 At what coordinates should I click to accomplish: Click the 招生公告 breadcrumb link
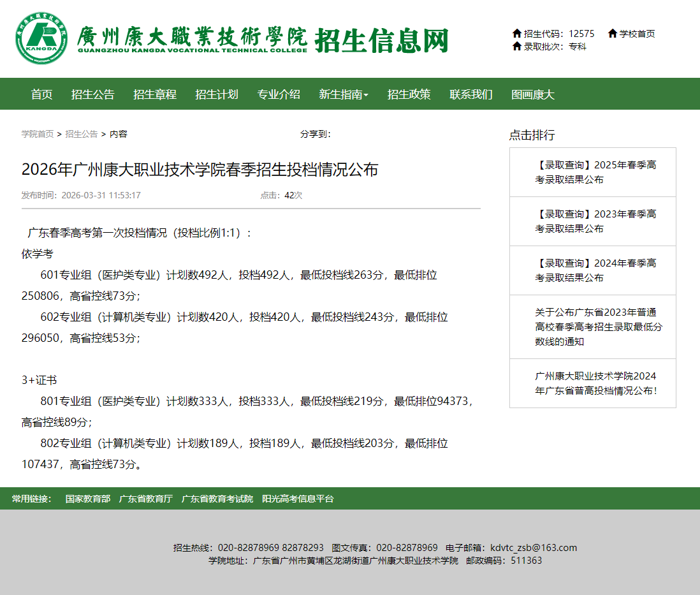(82, 135)
